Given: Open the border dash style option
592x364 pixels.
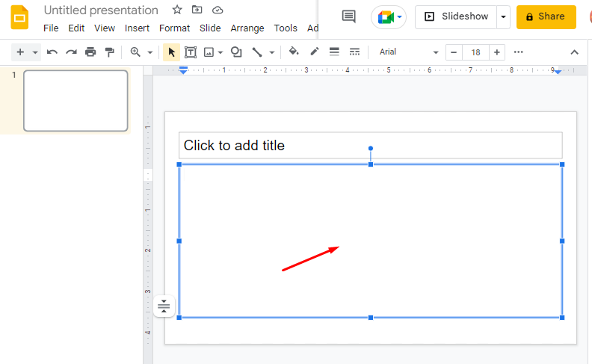Looking at the screenshot, I should [354, 52].
